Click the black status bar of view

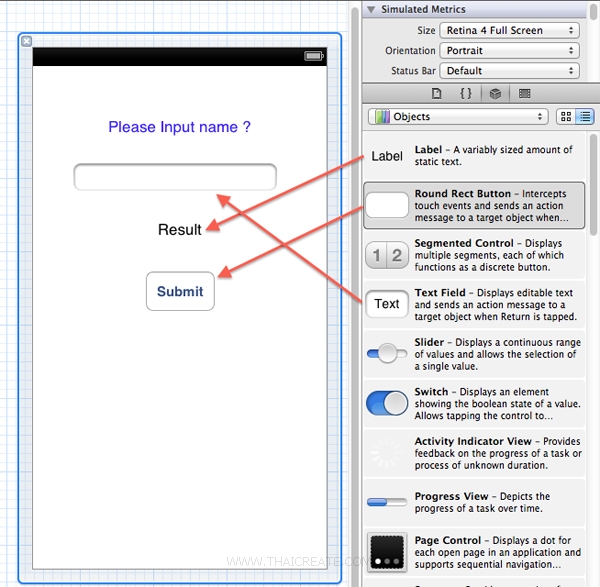(x=180, y=57)
